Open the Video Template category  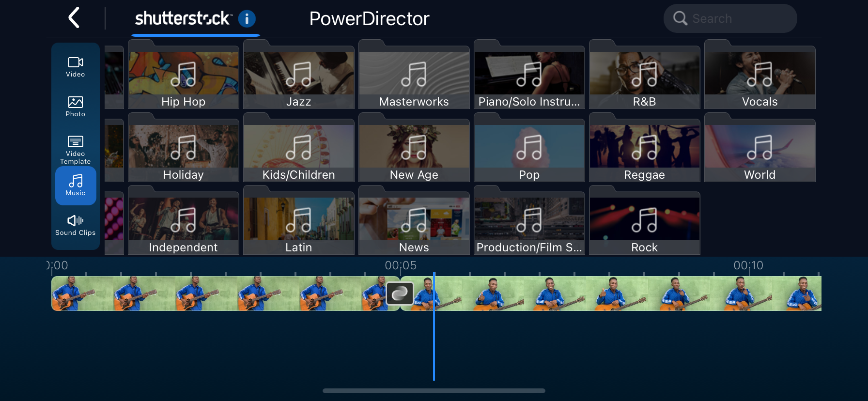point(76,150)
